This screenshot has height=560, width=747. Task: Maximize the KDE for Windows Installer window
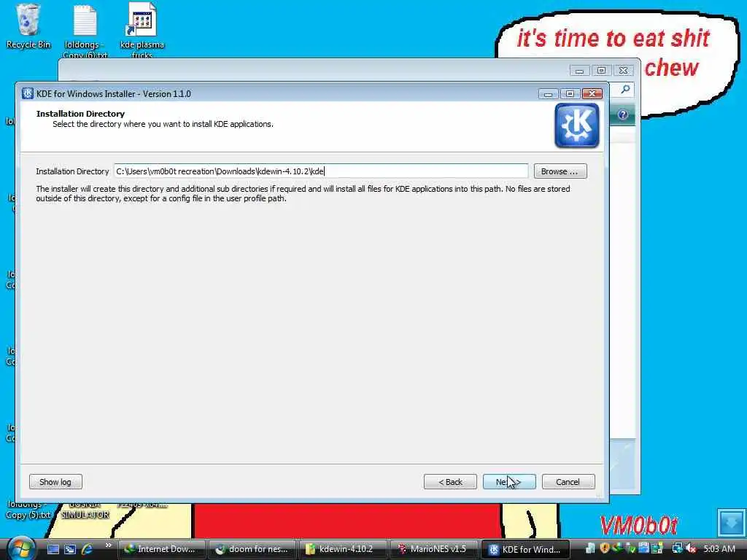570,93
